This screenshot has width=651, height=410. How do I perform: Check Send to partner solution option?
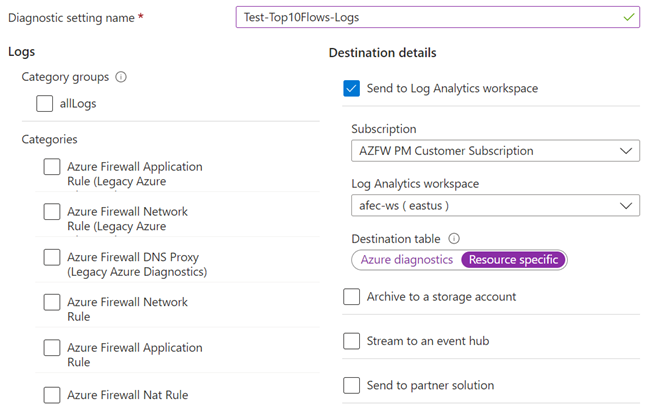coord(351,385)
